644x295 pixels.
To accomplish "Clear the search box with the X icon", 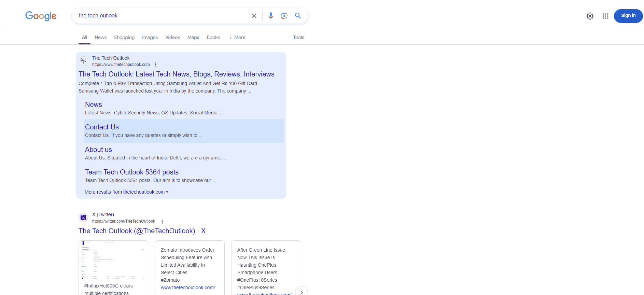I will pos(254,16).
